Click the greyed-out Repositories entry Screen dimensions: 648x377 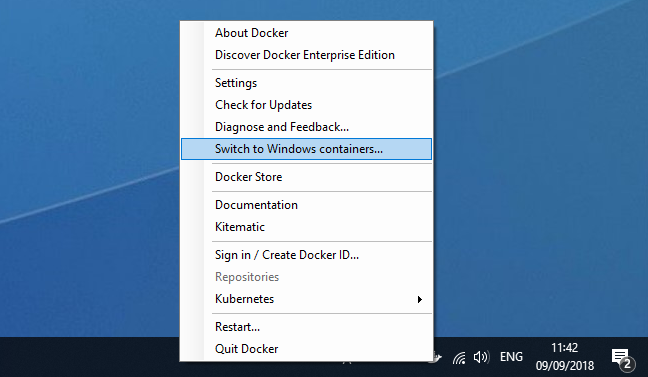coord(306,277)
